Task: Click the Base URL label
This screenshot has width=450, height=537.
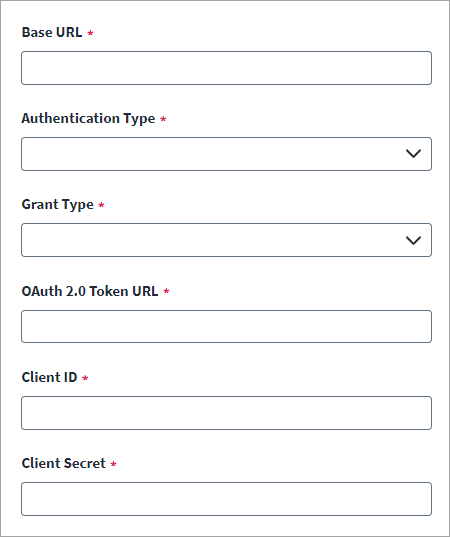Action: pyautogui.click(x=52, y=32)
